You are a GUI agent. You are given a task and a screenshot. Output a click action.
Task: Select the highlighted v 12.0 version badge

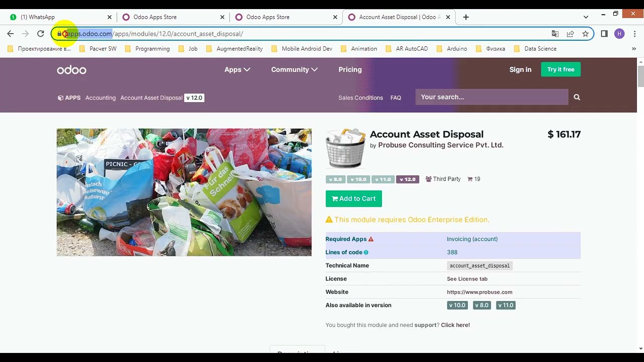408,179
